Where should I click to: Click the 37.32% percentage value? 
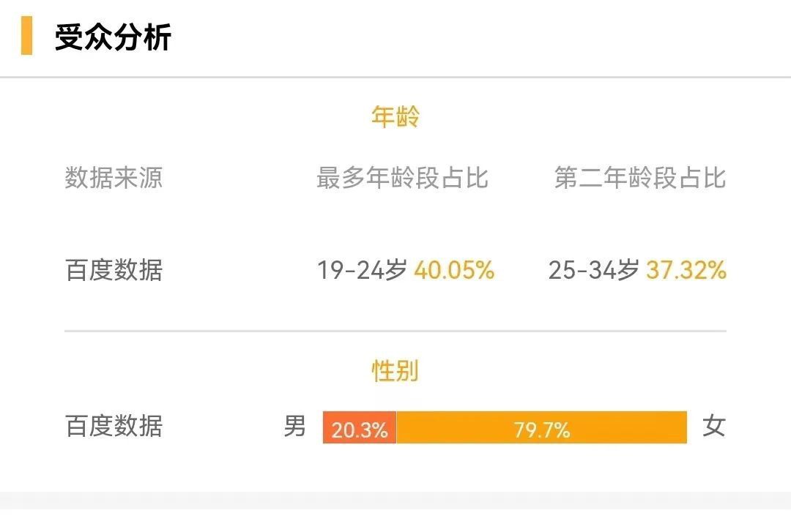click(686, 270)
